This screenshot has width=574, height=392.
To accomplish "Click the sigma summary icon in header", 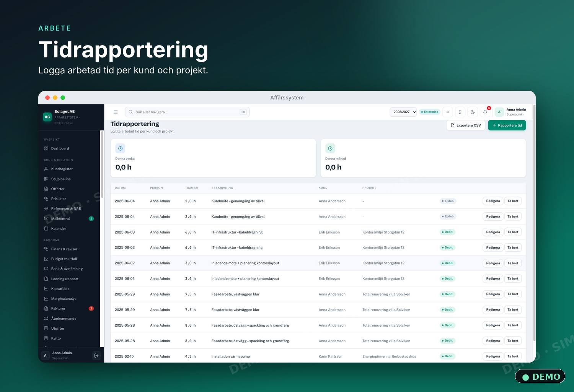I will click(460, 112).
